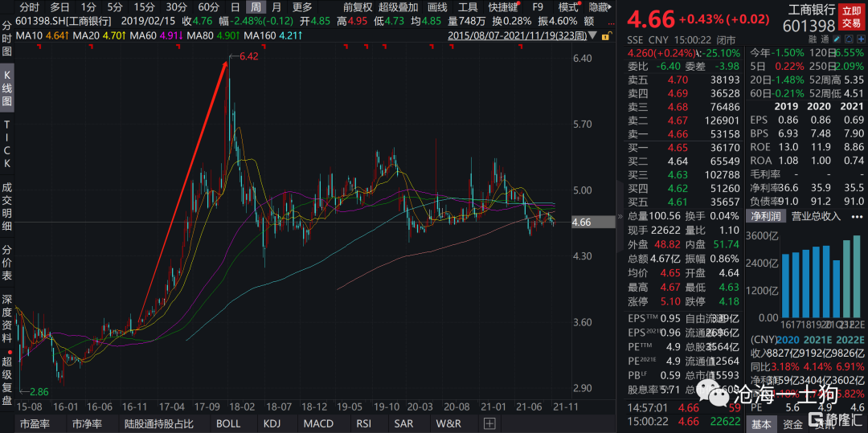The height and width of the screenshot is (433, 868).
Task: Add stock to watchlist with plus icon
Action: click(862, 39)
